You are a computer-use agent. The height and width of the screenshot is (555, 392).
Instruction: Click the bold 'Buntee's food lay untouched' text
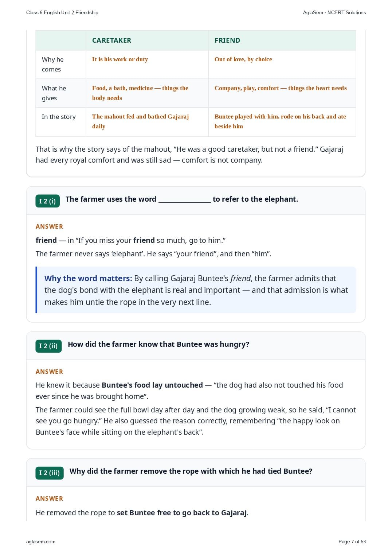152,385
